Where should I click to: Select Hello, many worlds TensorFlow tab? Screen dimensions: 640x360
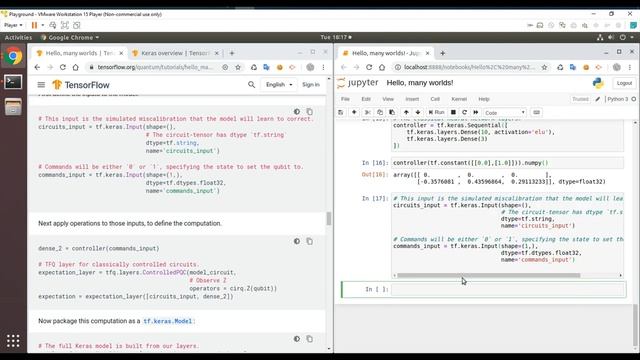[79, 53]
